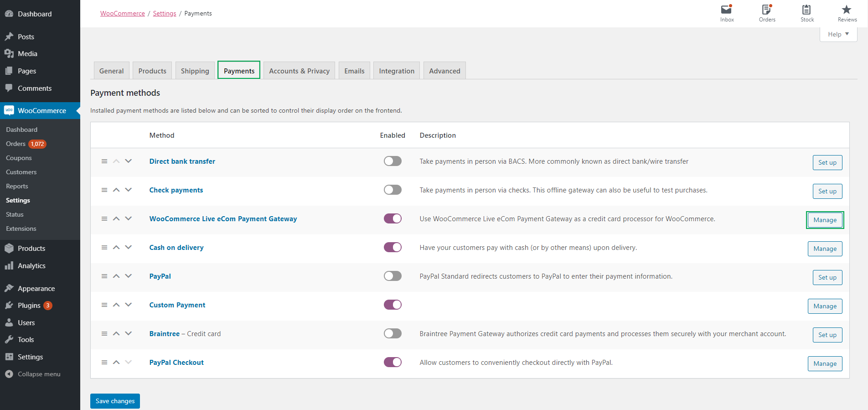Grab the drag handle for Check payments
This screenshot has width=868, height=410.
coord(104,190)
